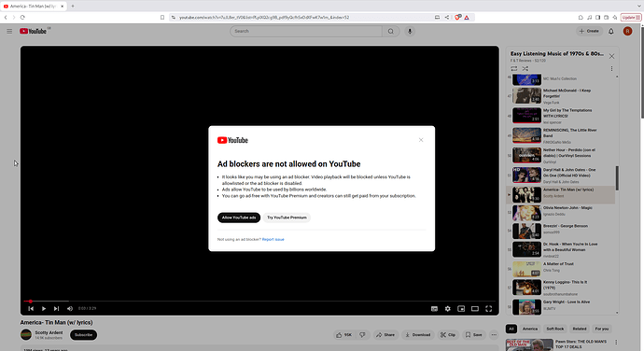644x351 pixels.
Task: Click the voice search microphone icon
Action: tap(410, 31)
